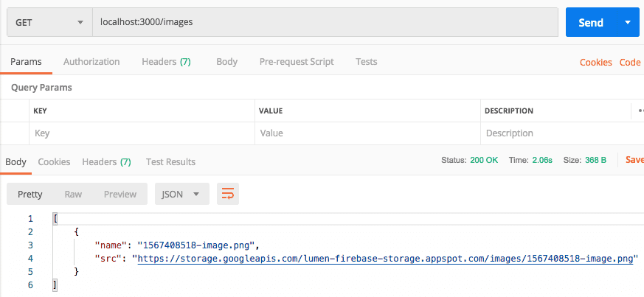The width and height of the screenshot is (644, 297).
Task: Open the Pre-request Script tab
Action: pyautogui.click(x=296, y=62)
